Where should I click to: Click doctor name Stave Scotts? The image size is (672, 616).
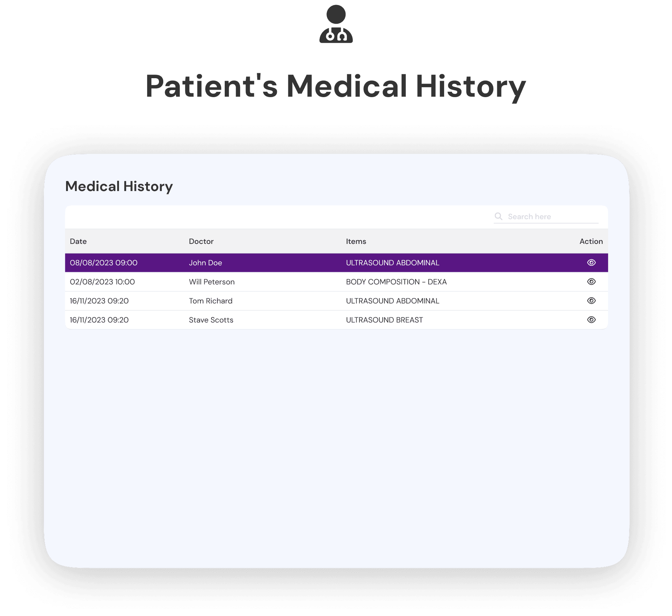[x=211, y=320]
